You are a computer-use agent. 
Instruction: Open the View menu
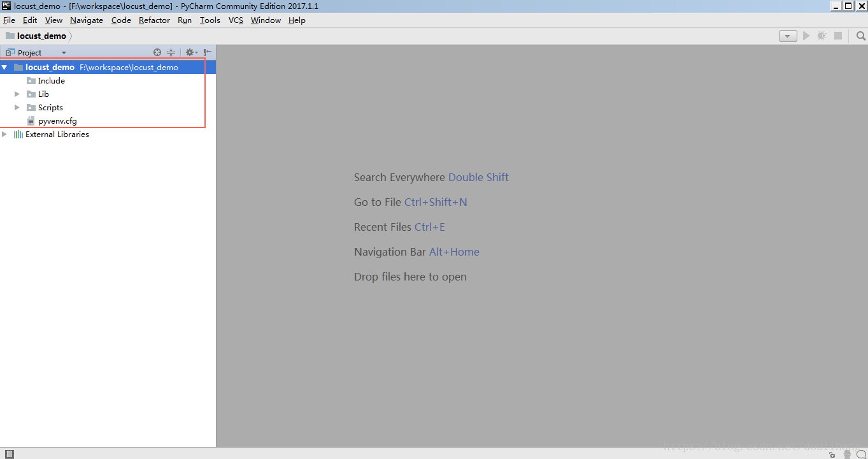tap(53, 20)
